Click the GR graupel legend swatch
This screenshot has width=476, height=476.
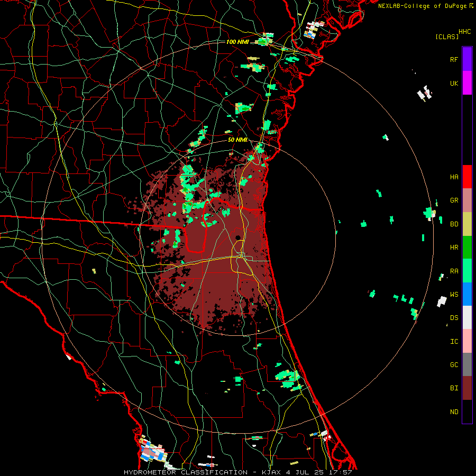click(467, 200)
